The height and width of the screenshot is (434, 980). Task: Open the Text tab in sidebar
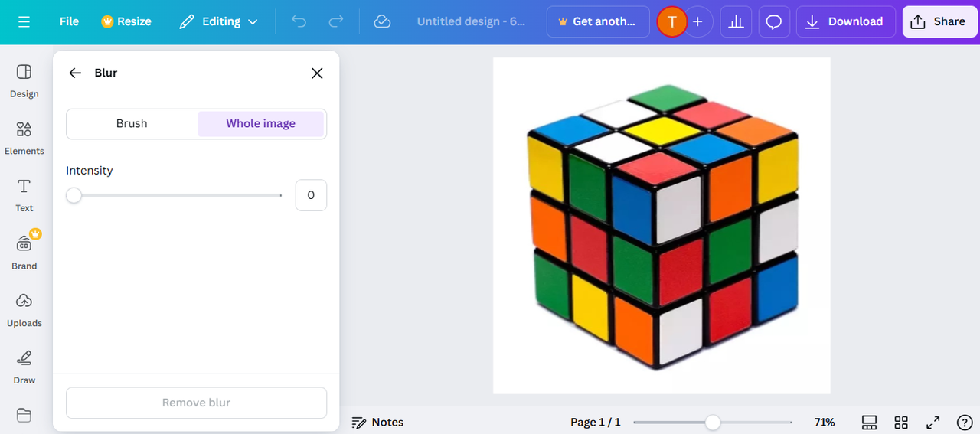point(24,195)
